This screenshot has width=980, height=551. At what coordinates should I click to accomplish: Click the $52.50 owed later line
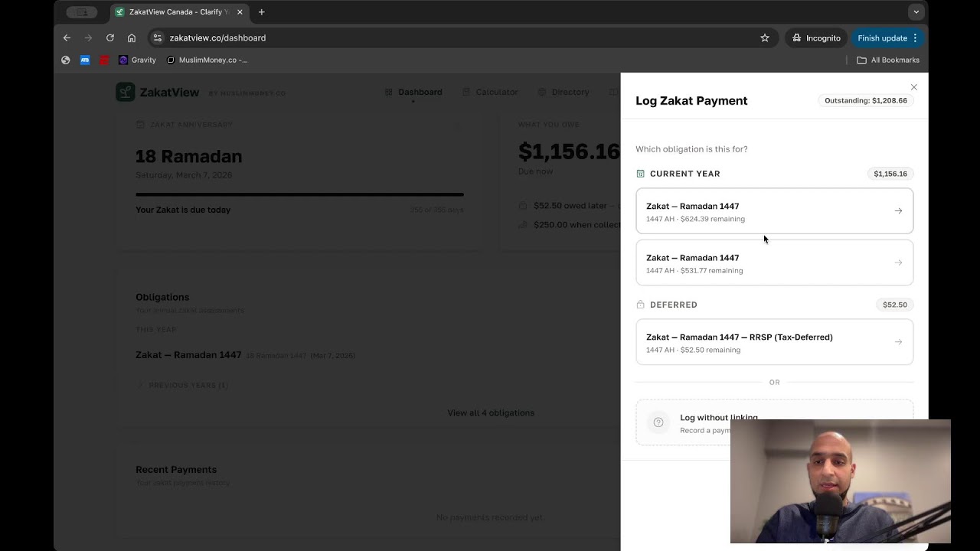pyautogui.click(x=570, y=206)
